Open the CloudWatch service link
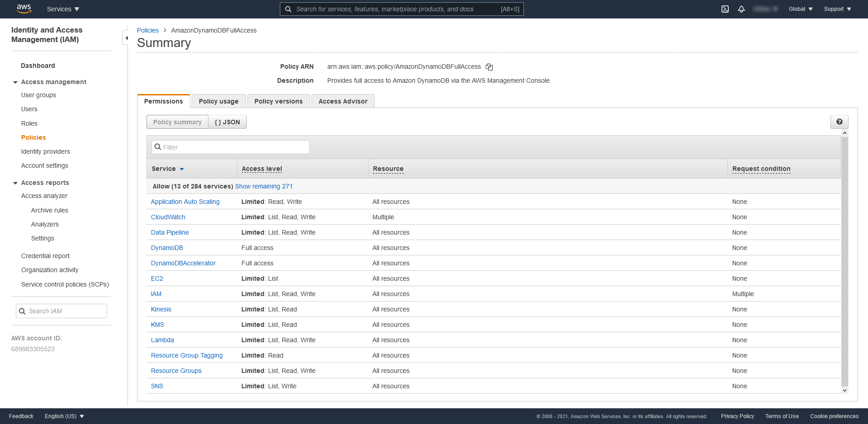The height and width of the screenshot is (424, 868). pos(168,217)
